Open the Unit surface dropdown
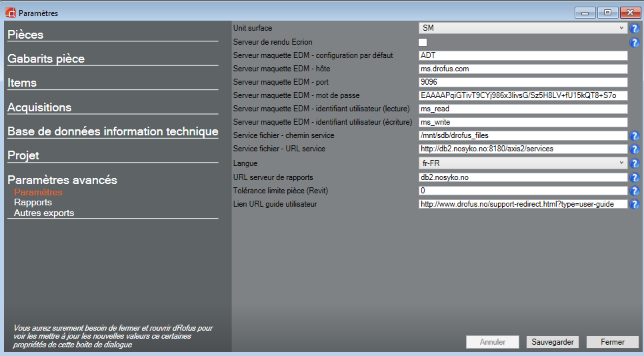The image size is (644, 356). pyautogui.click(x=523, y=28)
